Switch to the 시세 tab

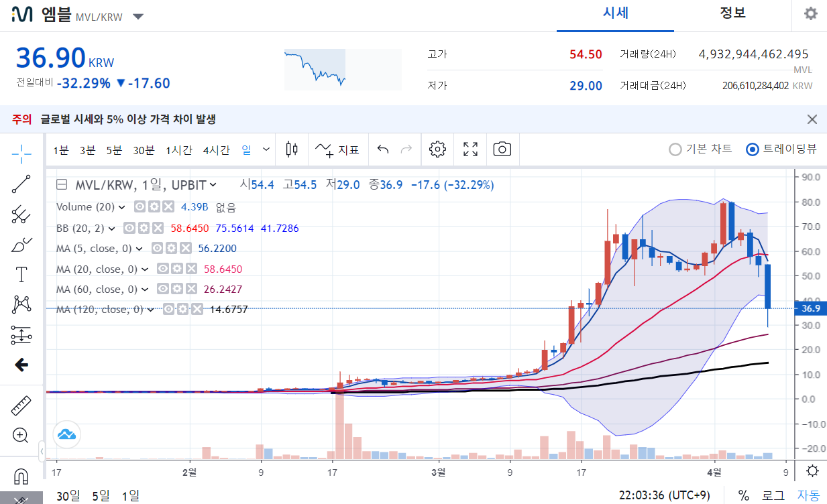point(615,13)
